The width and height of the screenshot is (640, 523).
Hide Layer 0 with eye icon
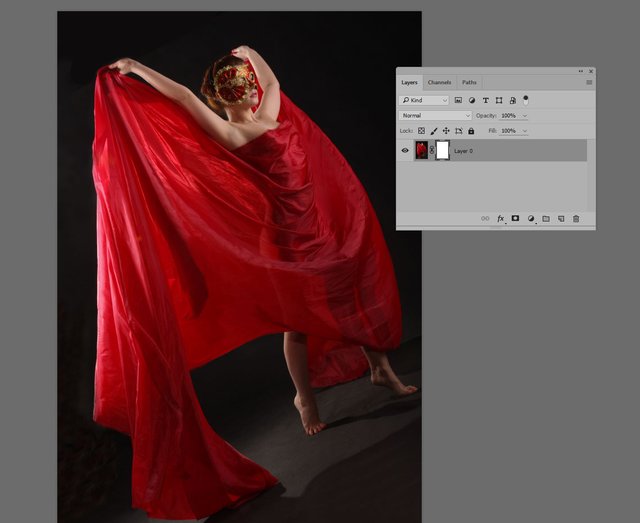[405, 150]
